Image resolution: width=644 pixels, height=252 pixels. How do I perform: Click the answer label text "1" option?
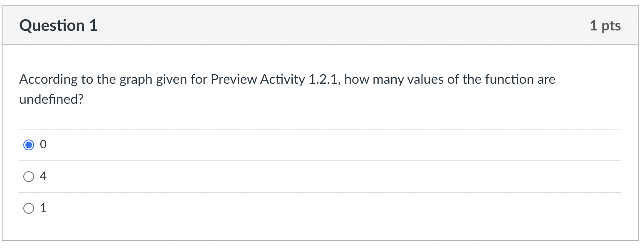[x=43, y=208]
